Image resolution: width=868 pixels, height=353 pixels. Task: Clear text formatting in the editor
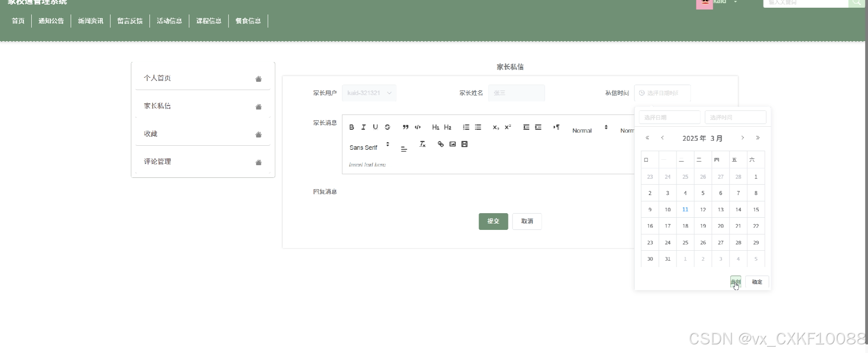(422, 144)
